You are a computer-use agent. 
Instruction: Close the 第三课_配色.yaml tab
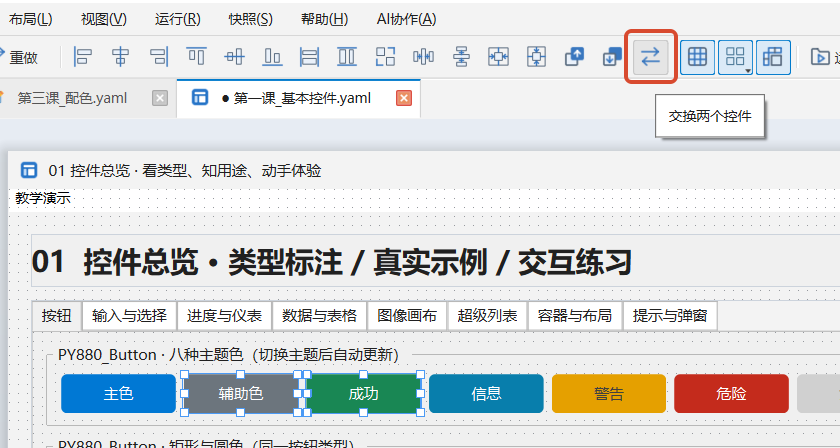tap(160, 98)
